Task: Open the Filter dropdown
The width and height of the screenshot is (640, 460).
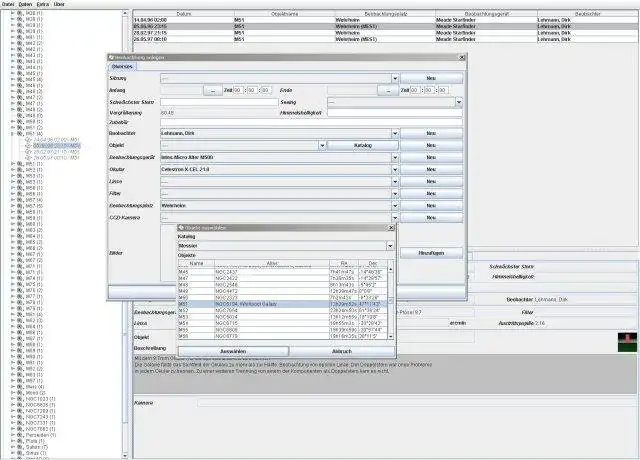Action: click(x=395, y=193)
